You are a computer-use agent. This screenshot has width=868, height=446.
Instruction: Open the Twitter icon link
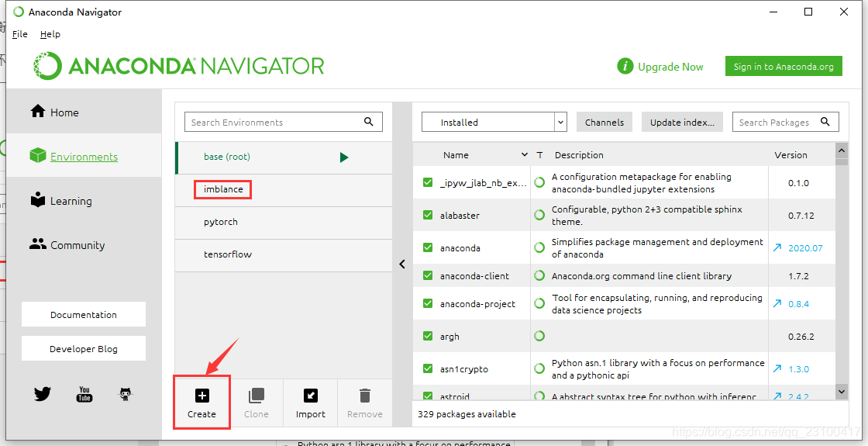(x=42, y=394)
